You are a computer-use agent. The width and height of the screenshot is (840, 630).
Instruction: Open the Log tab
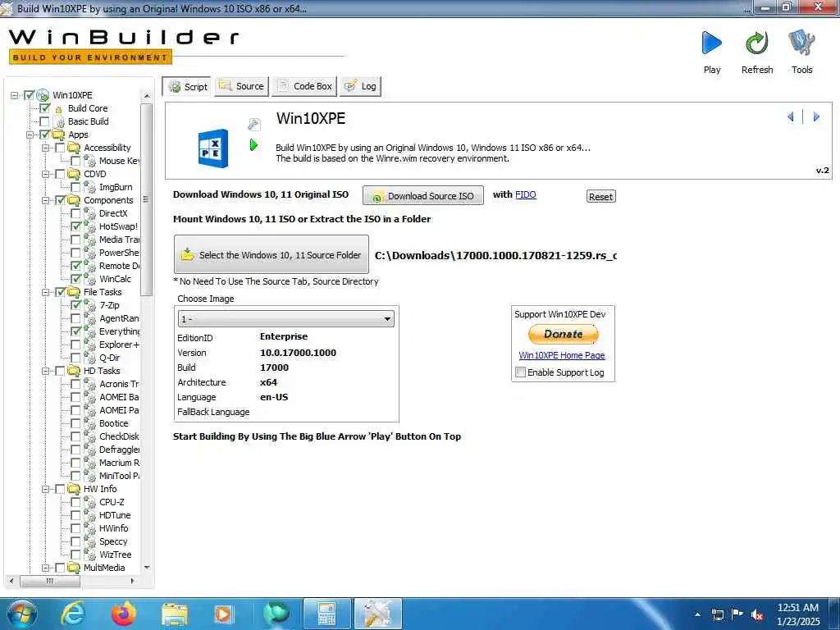click(361, 86)
